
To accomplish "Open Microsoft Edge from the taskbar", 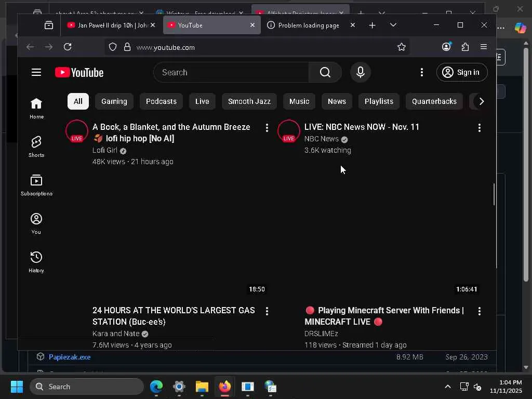I will click(x=156, y=387).
